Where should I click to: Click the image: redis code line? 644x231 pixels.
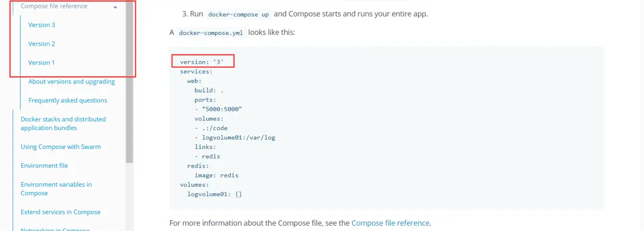[217, 175]
